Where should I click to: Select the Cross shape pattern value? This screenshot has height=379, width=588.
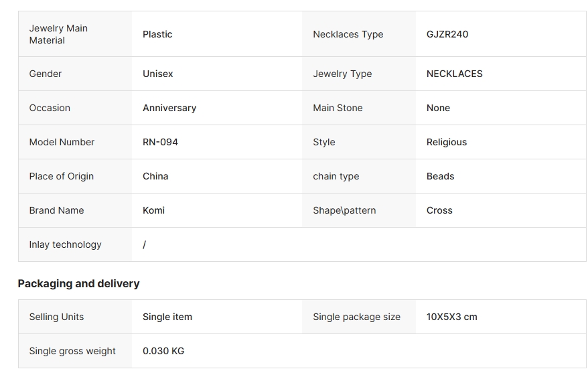tap(439, 210)
